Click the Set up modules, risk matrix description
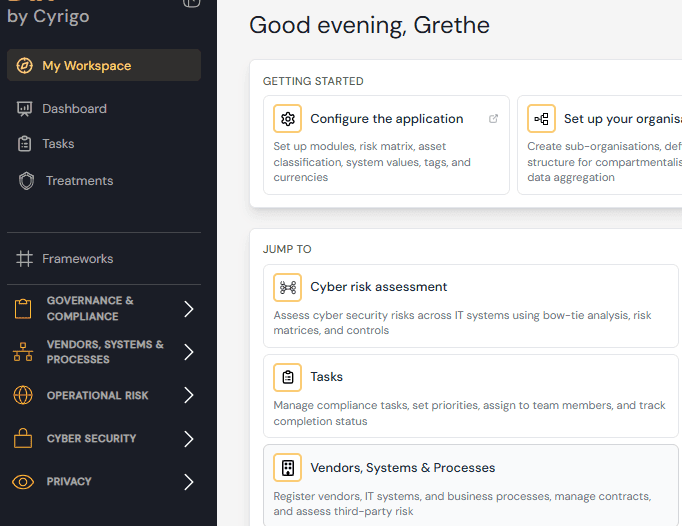Screen dimensions: 682x526 point(372,162)
